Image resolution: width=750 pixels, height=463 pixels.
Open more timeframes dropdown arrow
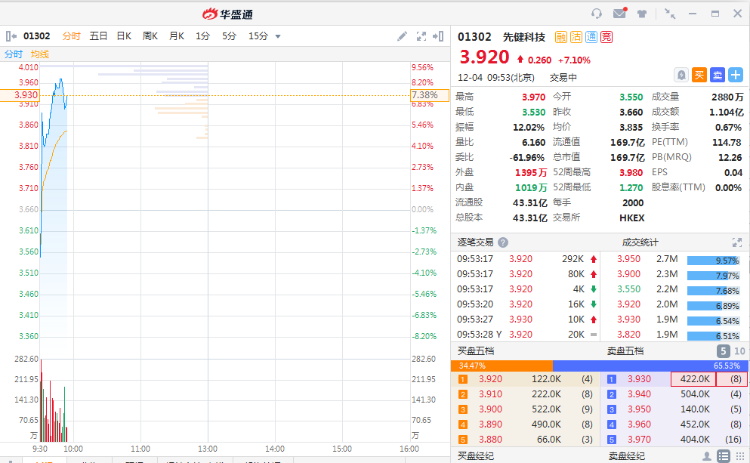(x=278, y=36)
